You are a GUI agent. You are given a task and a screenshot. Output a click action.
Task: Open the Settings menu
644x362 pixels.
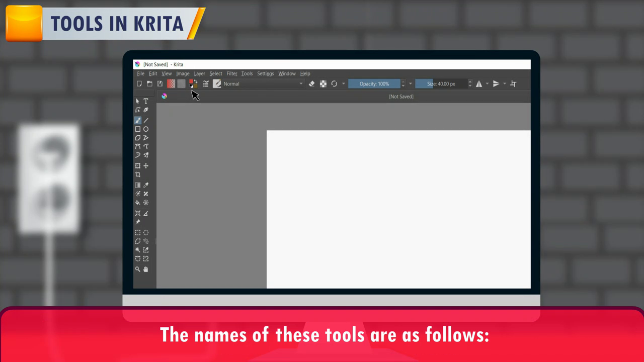tap(265, 73)
